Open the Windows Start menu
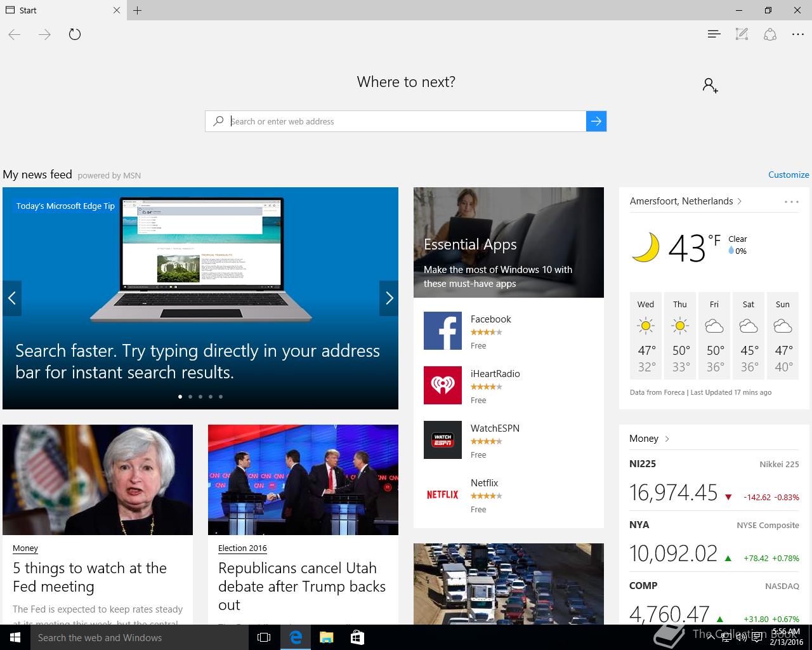Viewport: 812px width, 650px height. point(15,637)
